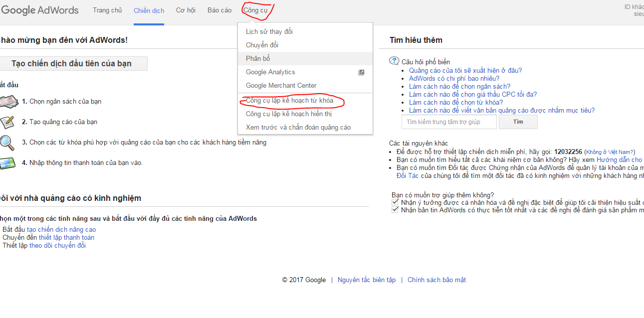
Task: Select the Chiến dịch tab
Action: tap(149, 10)
